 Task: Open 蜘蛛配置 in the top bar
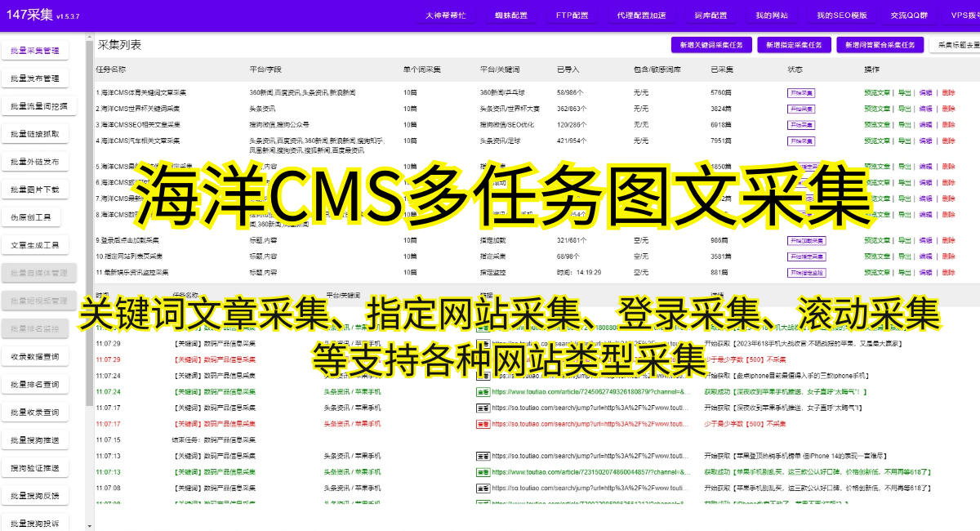pos(511,15)
